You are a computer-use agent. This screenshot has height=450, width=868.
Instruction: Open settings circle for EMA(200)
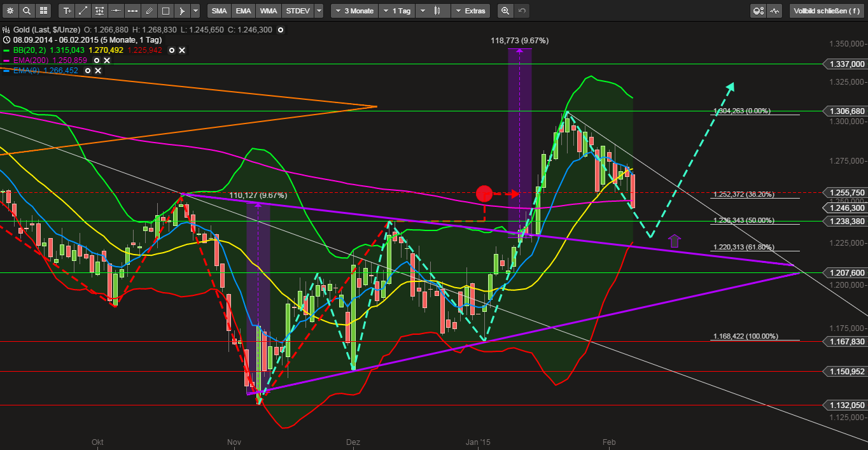[97, 60]
